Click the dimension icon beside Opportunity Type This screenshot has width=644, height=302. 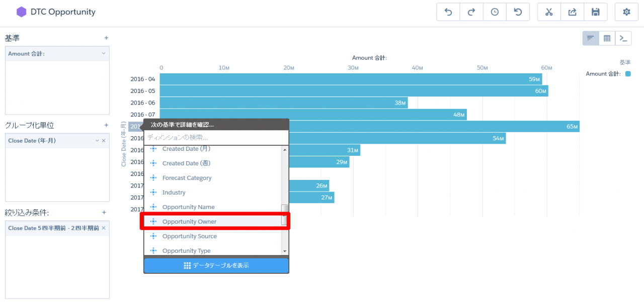tap(153, 251)
